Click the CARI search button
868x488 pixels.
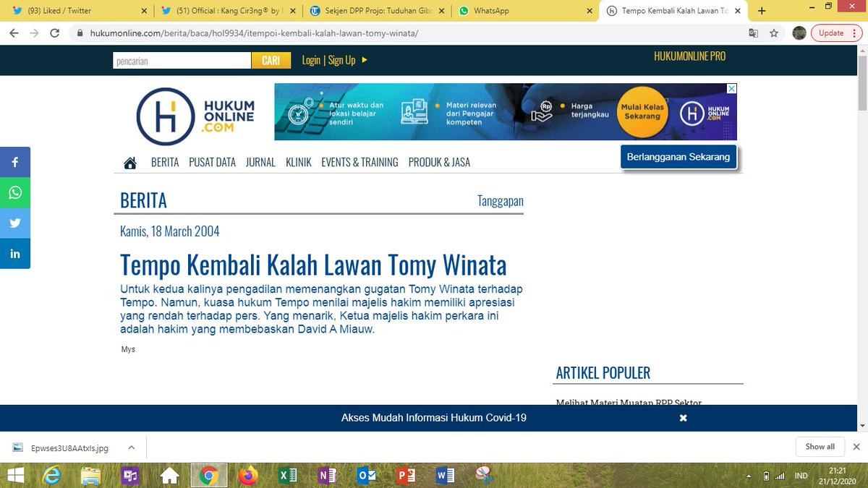[271, 61]
